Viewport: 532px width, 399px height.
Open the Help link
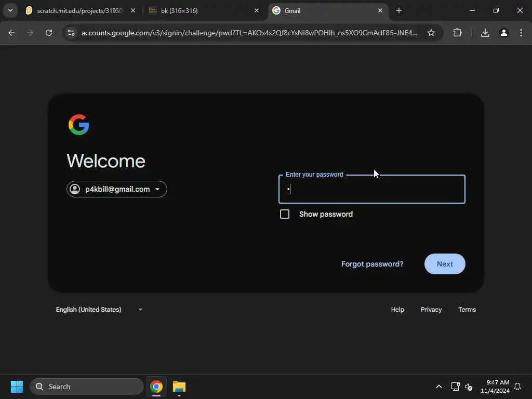[397, 310]
